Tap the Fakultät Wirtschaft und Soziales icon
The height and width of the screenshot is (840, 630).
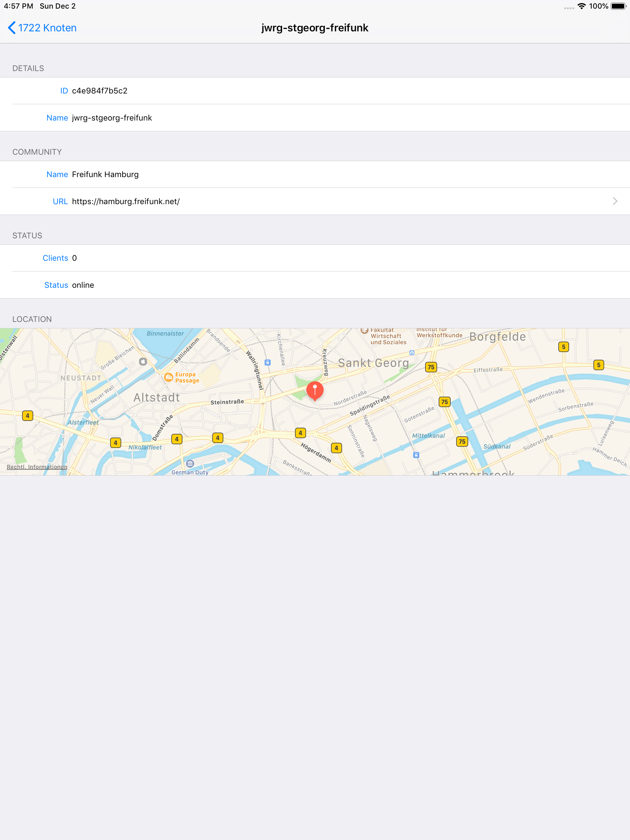click(x=364, y=331)
